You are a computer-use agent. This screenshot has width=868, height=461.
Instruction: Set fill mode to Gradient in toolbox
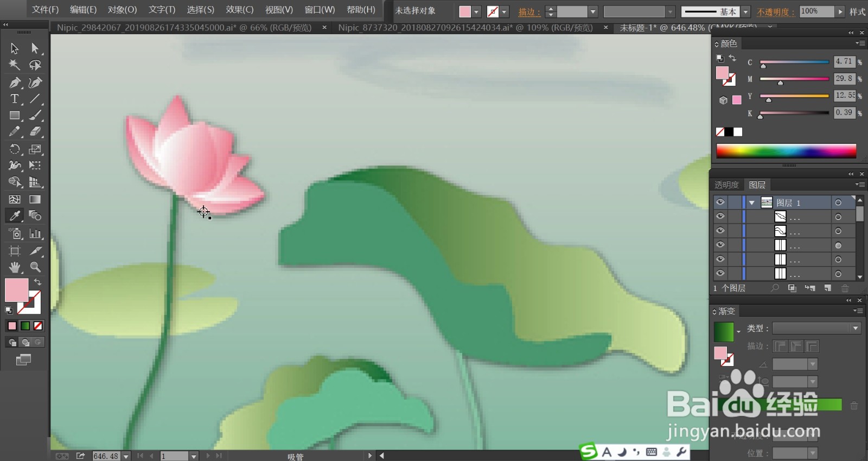click(25, 326)
